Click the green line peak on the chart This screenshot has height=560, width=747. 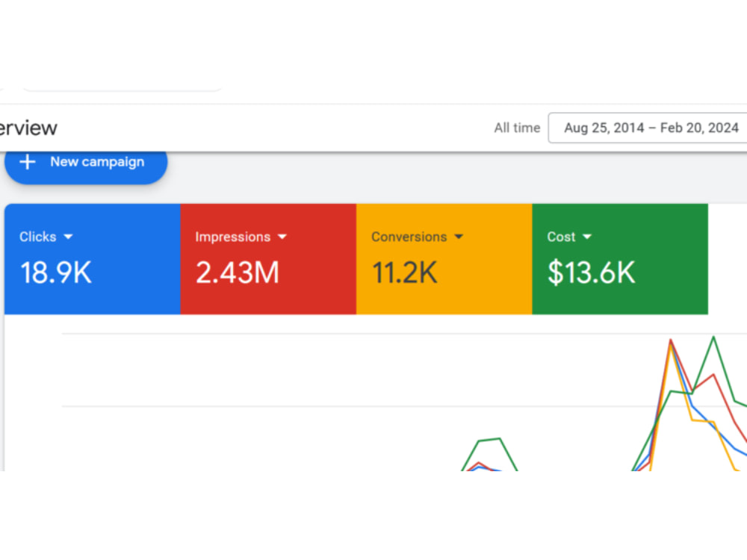(x=713, y=337)
